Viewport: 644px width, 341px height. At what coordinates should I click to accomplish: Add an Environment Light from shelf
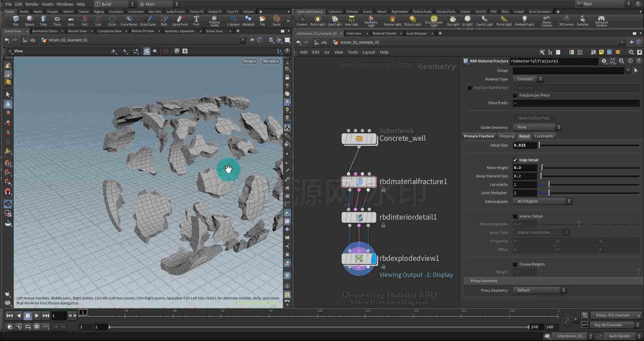[x=434, y=21]
